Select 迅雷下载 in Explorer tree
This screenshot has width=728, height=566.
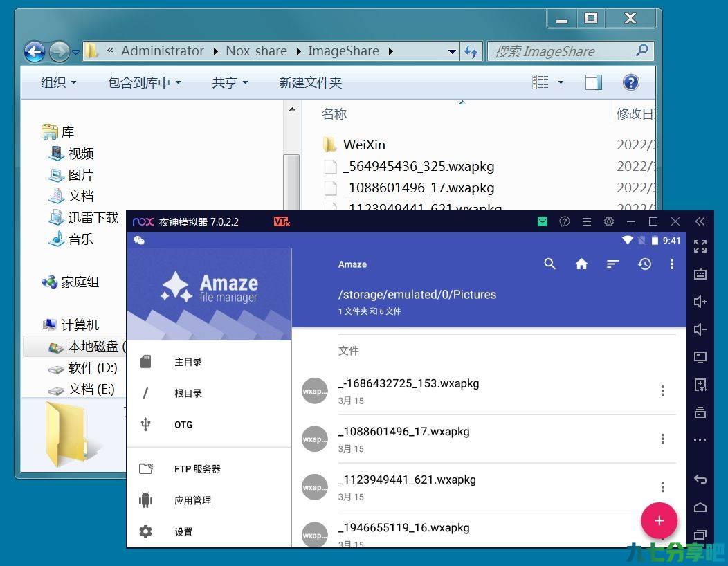pyautogui.click(x=84, y=217)
